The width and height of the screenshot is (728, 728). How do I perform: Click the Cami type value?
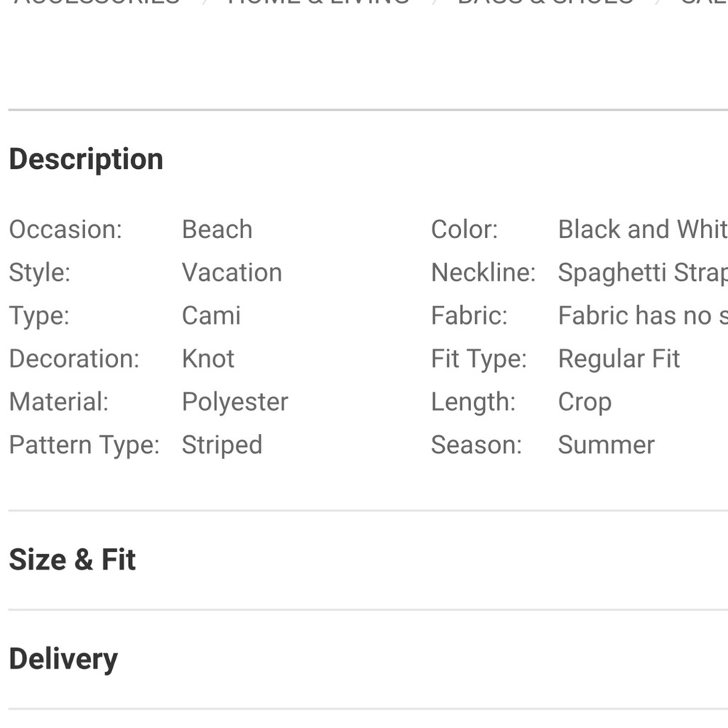click(x=211, y=315)
